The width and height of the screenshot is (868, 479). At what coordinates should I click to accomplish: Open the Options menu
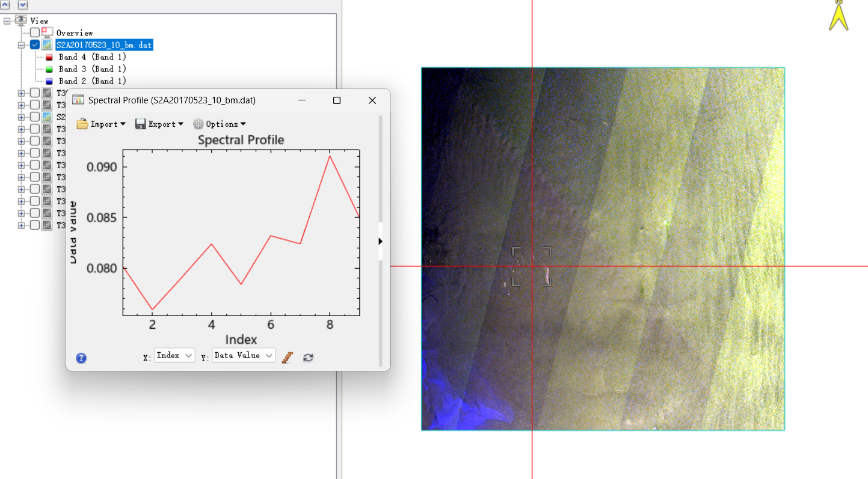tap(220, 124)
